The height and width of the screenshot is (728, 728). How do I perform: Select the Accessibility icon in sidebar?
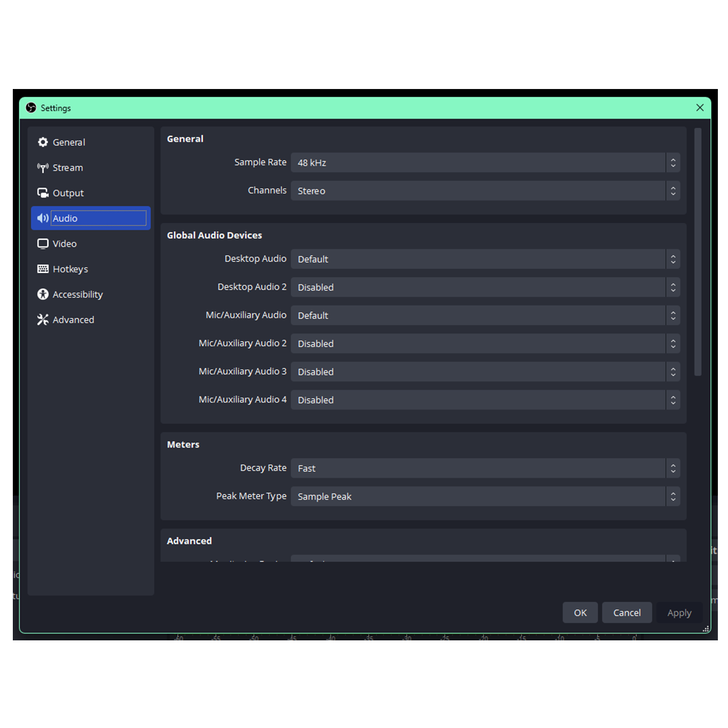click(x=42, y=294)
